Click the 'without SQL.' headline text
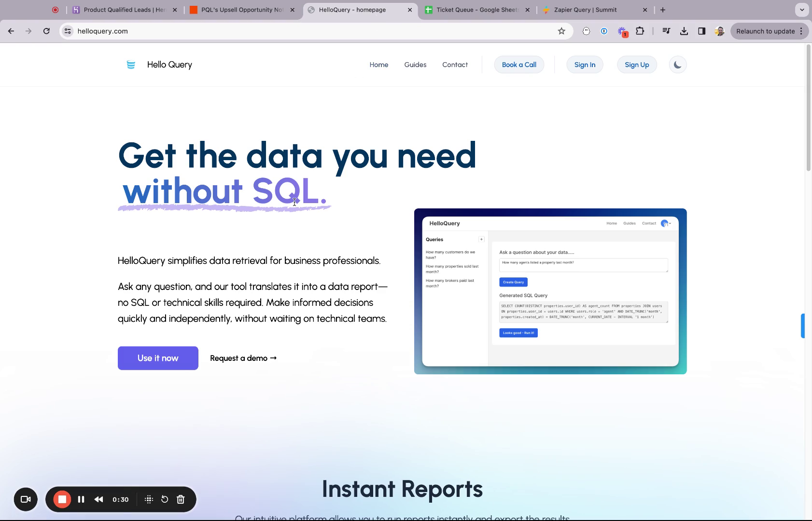 (x=225, y=192)
